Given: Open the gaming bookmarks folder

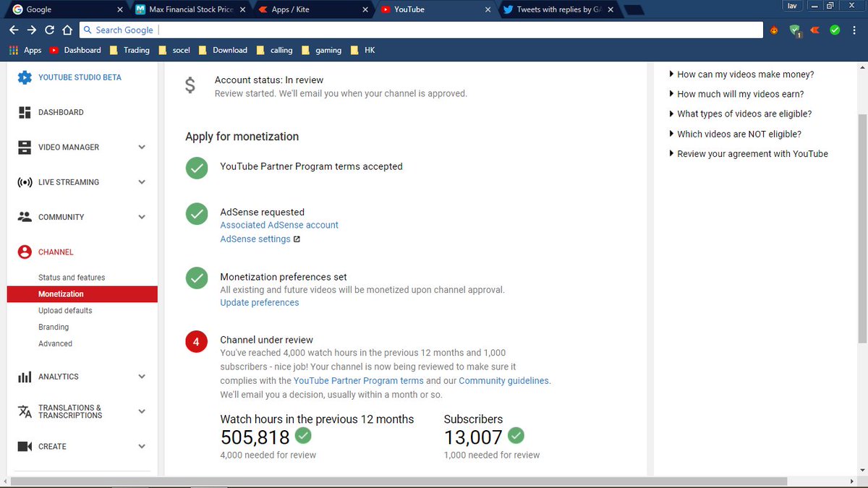Looking at the screenshot, I should coord(321,50).
